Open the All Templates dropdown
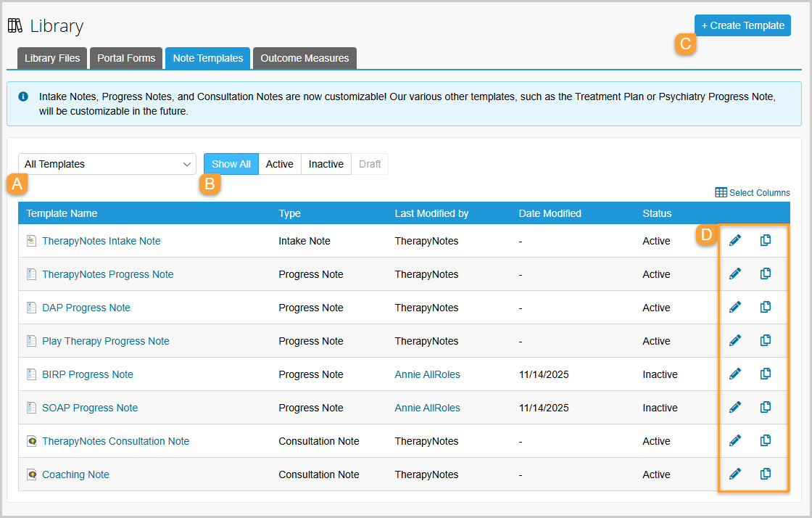Viewport: 812px width, 518px height. [107, 164]
